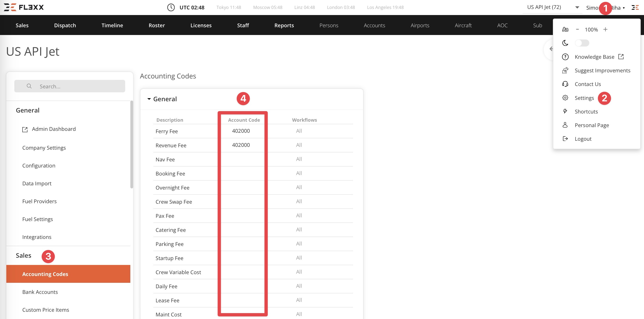Click the Ferry Fee account code field
The height and width of the screenshot is (319, 644).
pos(241,131)
